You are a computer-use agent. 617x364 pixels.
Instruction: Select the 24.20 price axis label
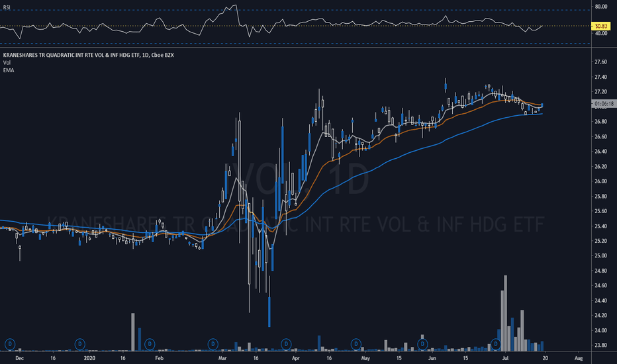601,316
